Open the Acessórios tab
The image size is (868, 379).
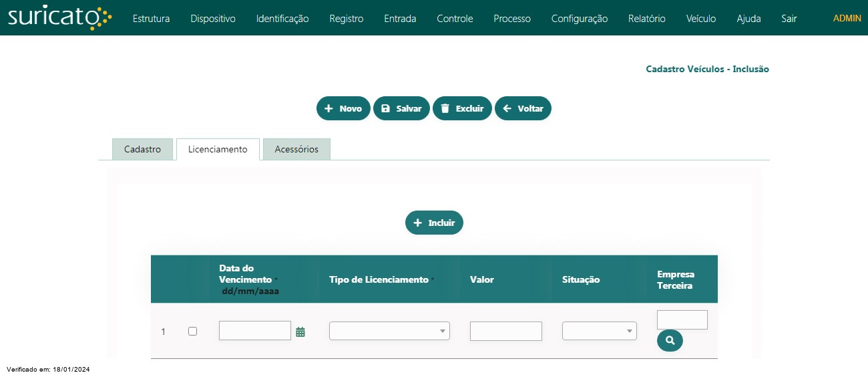click(x=296, y=150)
